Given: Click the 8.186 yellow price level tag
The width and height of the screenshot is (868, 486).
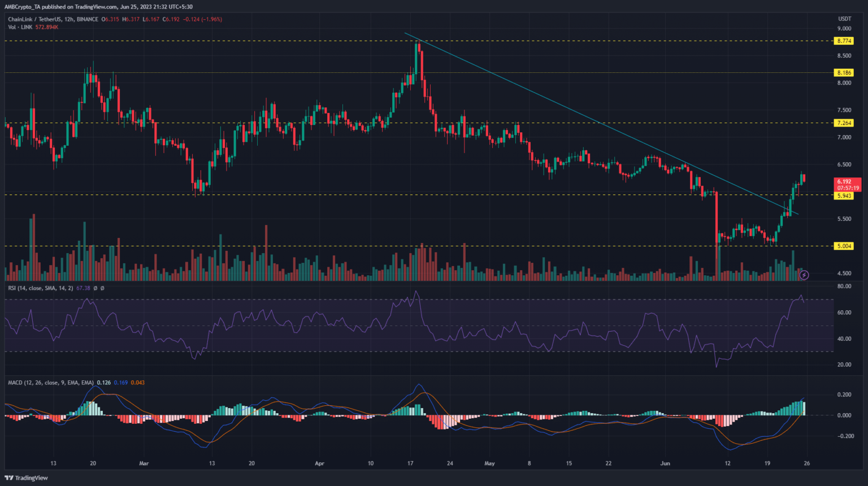Looking at the screenshot, I should pyautogui.click(x=844, y=73).
